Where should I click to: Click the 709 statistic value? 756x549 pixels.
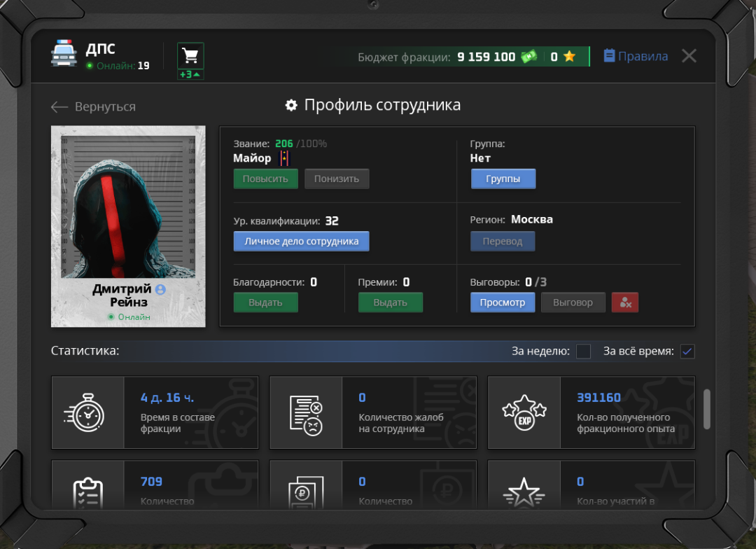151,482
